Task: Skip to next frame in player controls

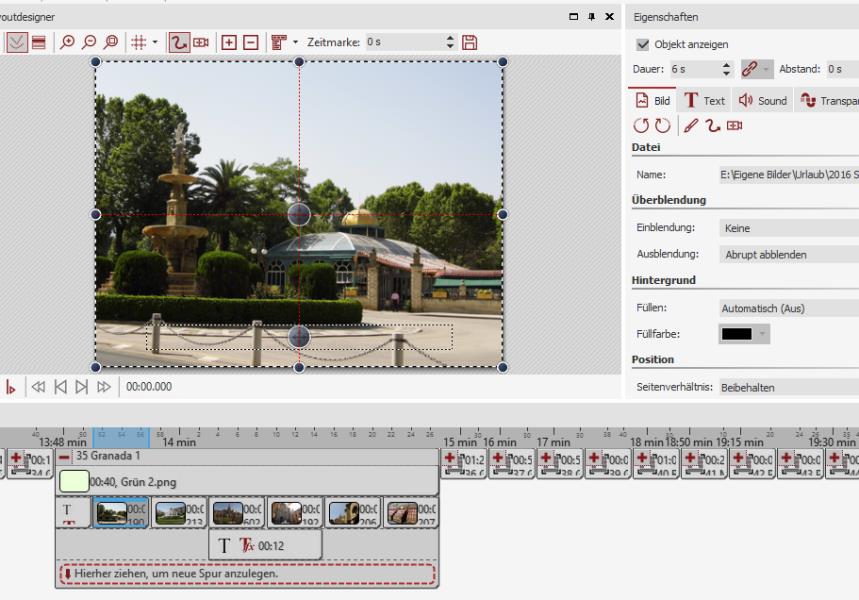Action: 82,387
